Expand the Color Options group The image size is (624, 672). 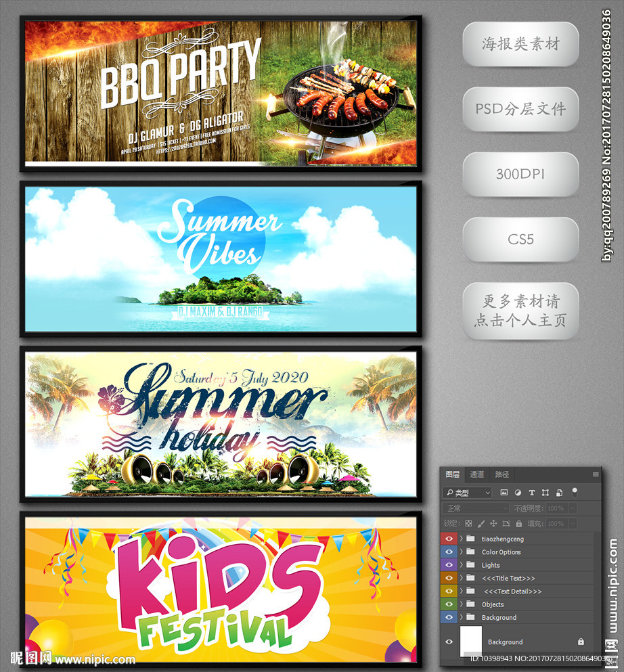461,552
